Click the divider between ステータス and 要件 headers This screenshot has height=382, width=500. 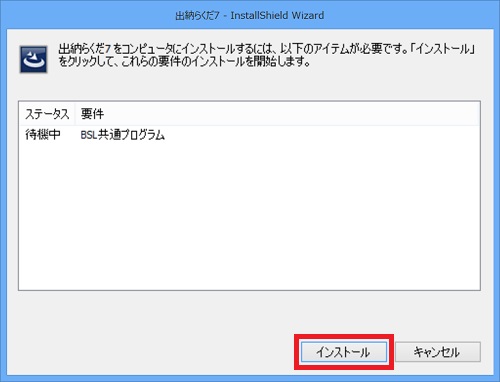75,114
